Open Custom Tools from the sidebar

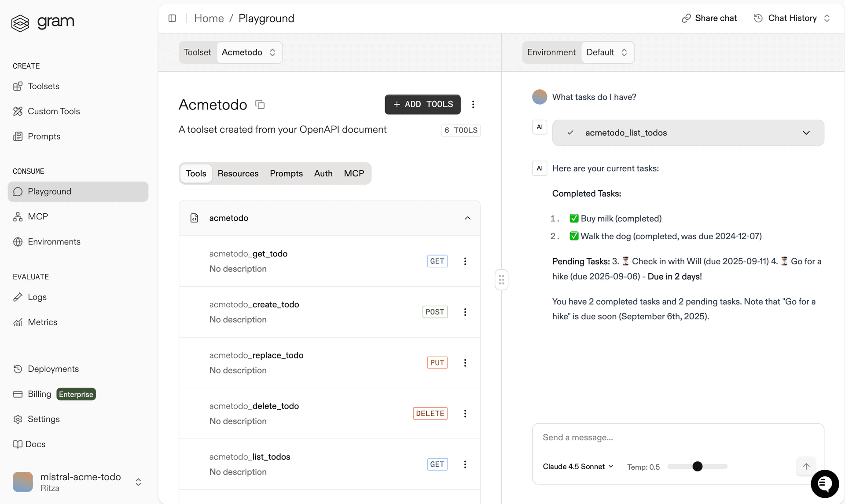pos(54,111)
